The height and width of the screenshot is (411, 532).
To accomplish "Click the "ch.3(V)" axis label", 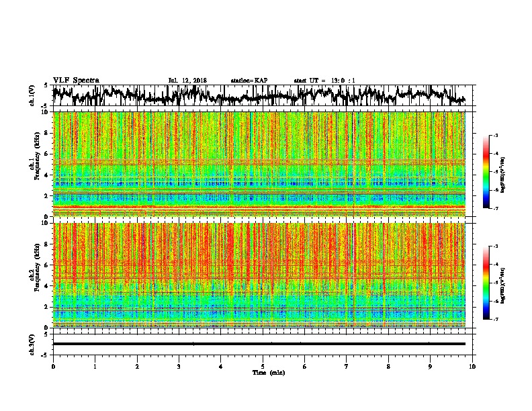I will coord(32,345).
